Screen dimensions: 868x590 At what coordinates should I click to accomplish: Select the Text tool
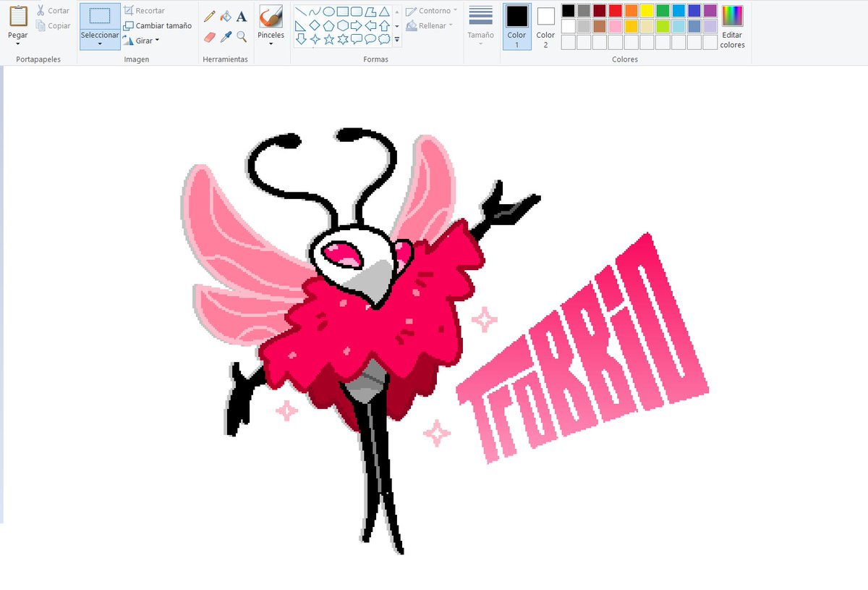[242, 15]
